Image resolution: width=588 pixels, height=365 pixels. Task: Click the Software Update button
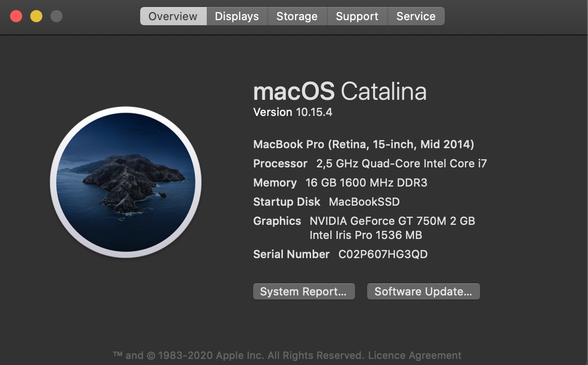[x=423, y=291]
